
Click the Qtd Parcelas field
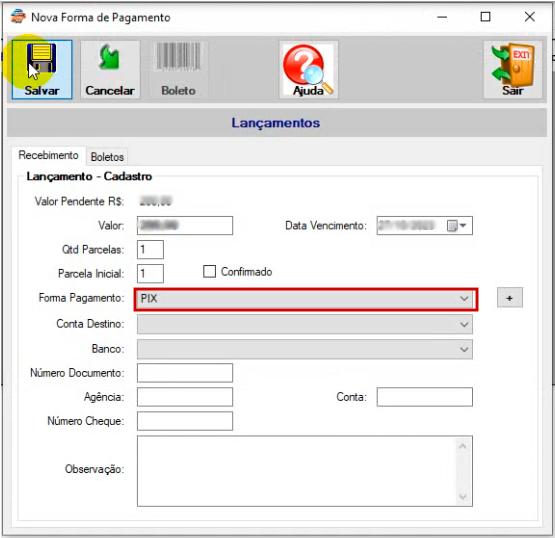(150, 250)
